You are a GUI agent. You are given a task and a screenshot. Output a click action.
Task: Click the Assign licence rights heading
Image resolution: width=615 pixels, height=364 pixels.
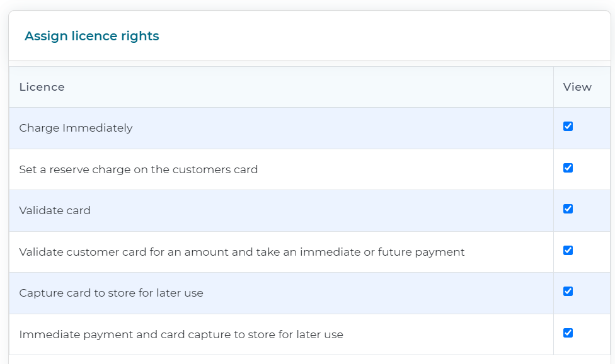click(x=92, y=36)
